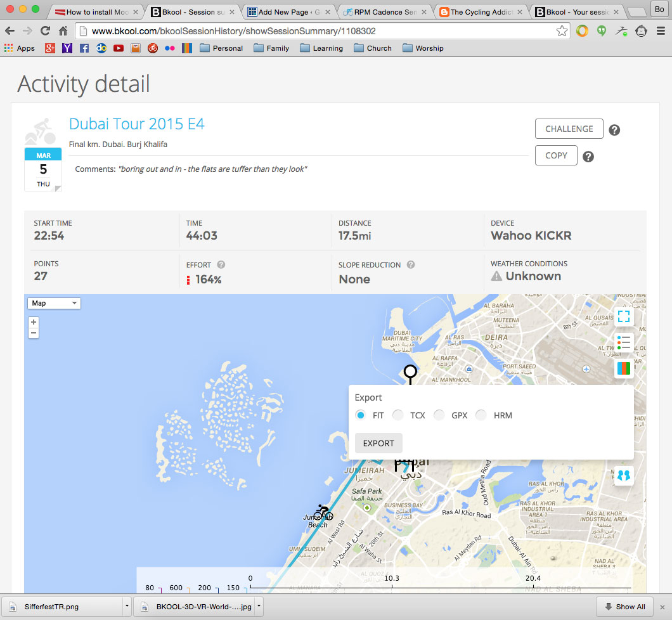Select the FIT export format
Viewport: 672px width, 620px height.
pyautogui.click(x=361, y=415)
